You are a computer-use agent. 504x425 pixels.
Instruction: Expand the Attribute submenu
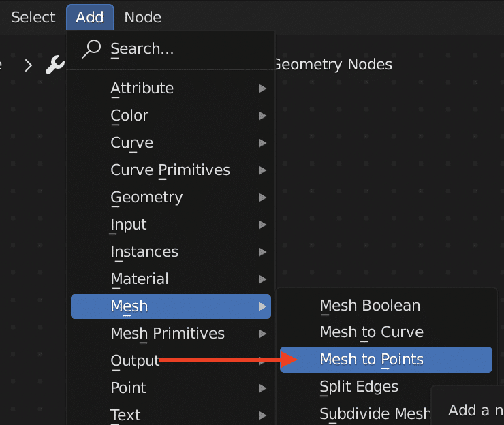[x=171, y=89]
